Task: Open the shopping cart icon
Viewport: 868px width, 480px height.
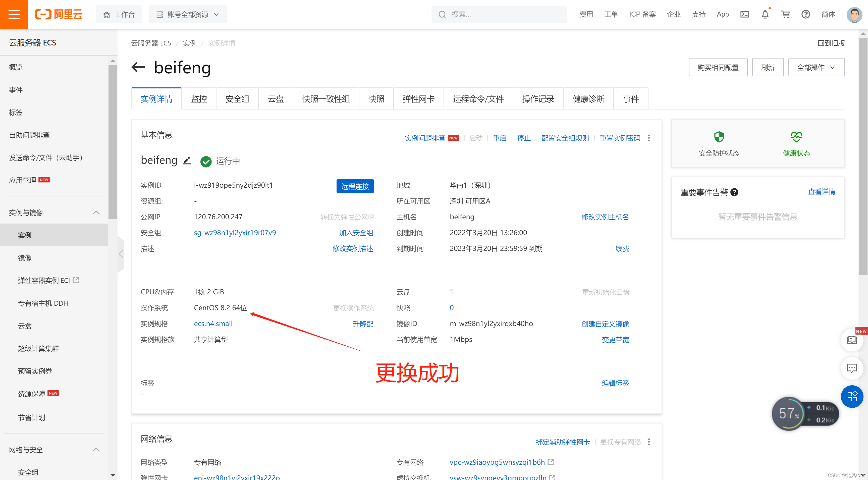Action: 785,14
